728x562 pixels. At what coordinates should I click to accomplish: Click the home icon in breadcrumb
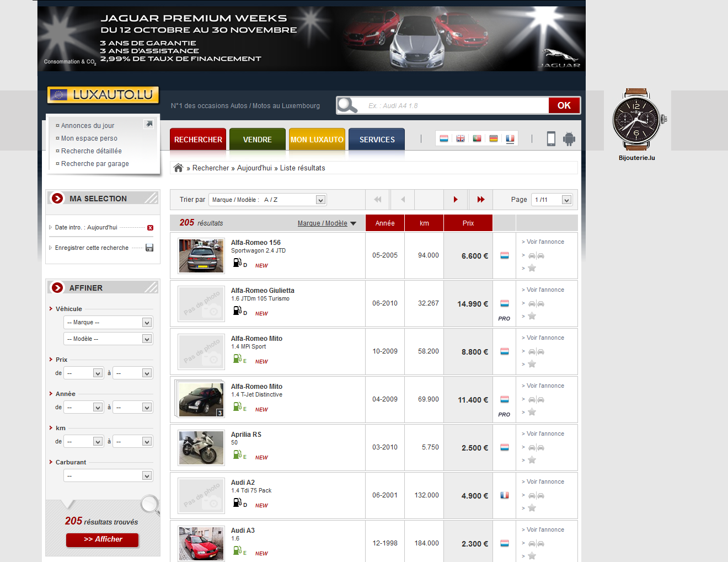pos(178,168)
